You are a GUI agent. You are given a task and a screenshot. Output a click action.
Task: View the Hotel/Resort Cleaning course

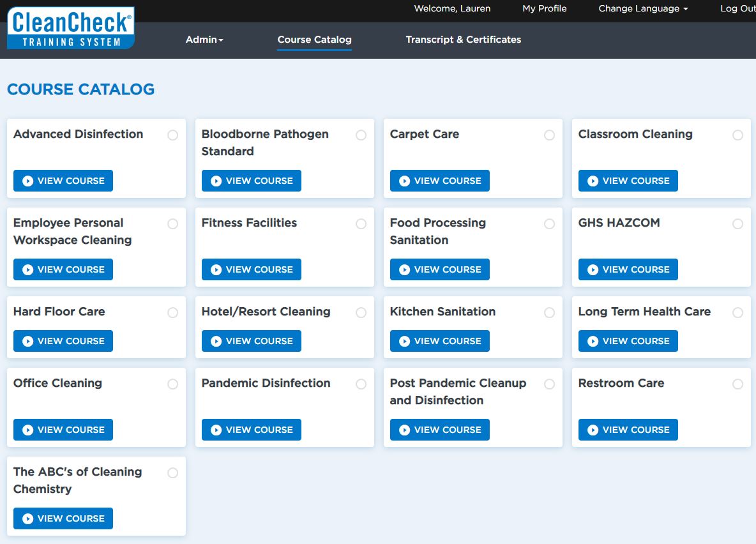click(251, 340)
